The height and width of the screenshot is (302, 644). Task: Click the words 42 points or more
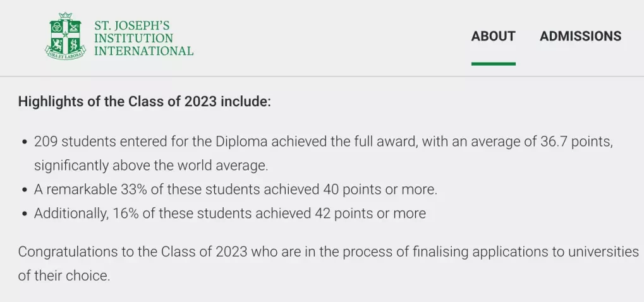pos(370,214)
